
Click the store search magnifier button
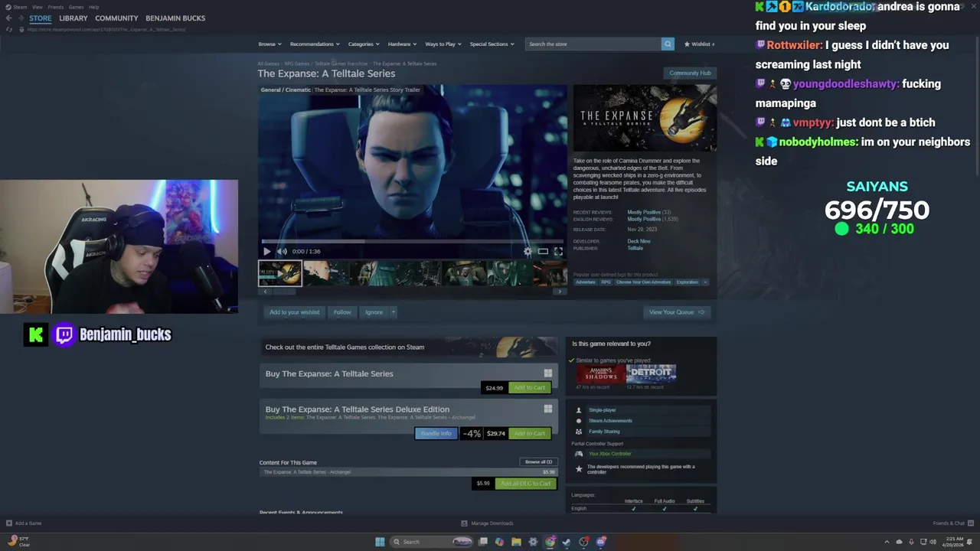click(668, 44)
